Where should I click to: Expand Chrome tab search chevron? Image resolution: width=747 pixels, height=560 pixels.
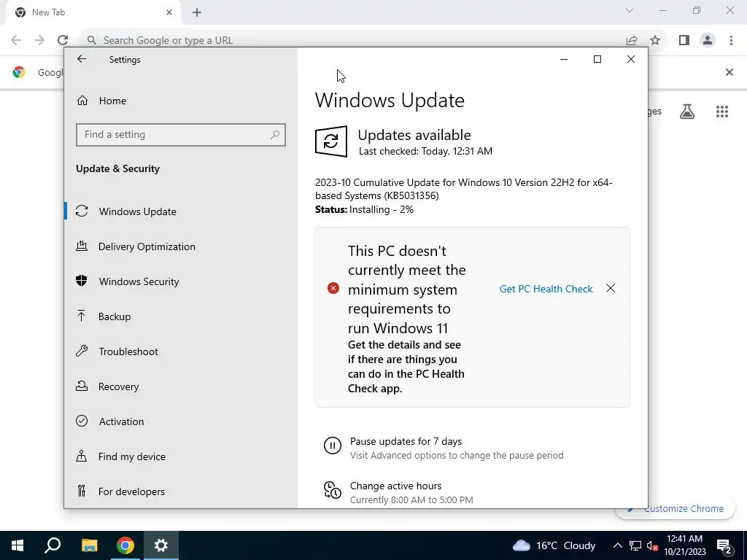630,10
